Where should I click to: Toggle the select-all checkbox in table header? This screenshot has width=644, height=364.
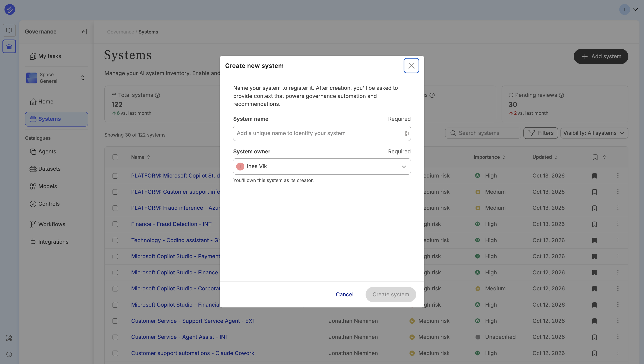point(115,157)
